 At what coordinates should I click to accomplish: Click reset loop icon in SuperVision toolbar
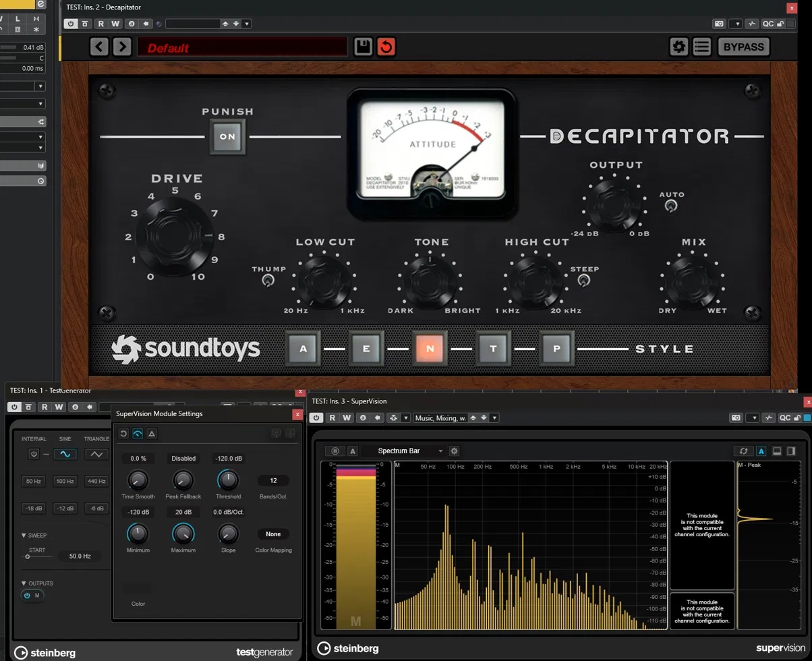(743, 451)
